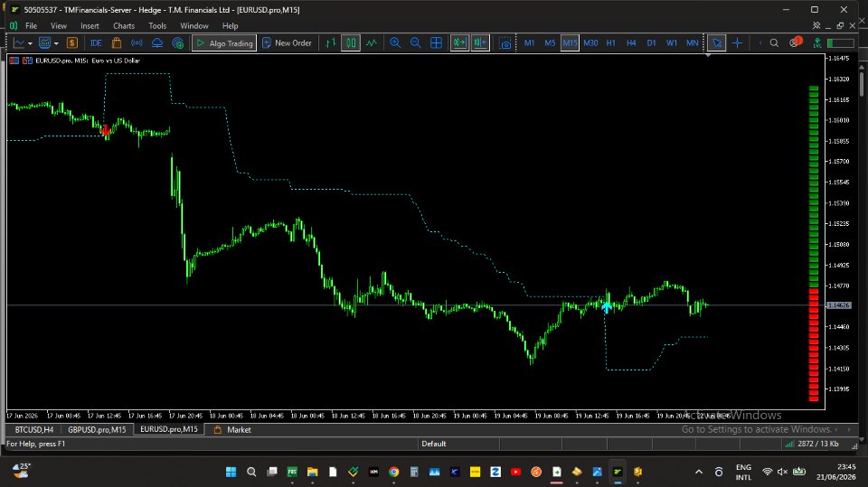The width and height of the screenshot is (868, 487).
Task: Open the Insert menu
Action: 90,25
